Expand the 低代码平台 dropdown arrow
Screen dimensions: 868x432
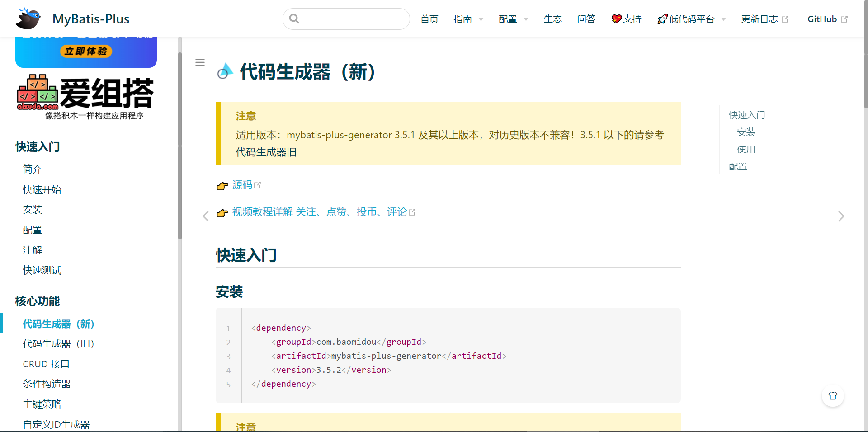(723, 19)
